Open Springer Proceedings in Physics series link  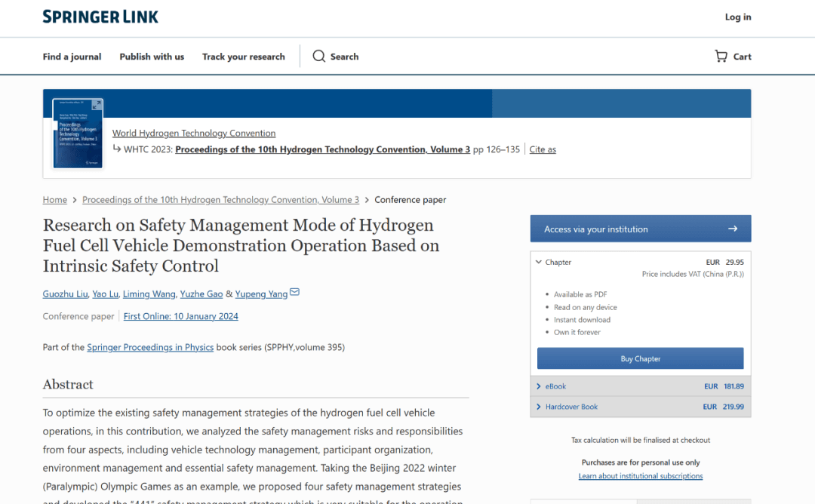(x=150, y=347)
